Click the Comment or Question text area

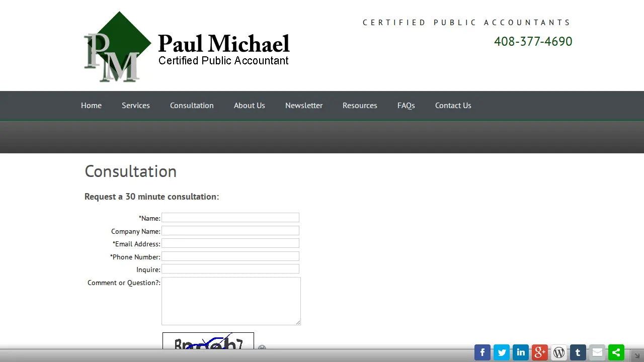tap(231, 301)
